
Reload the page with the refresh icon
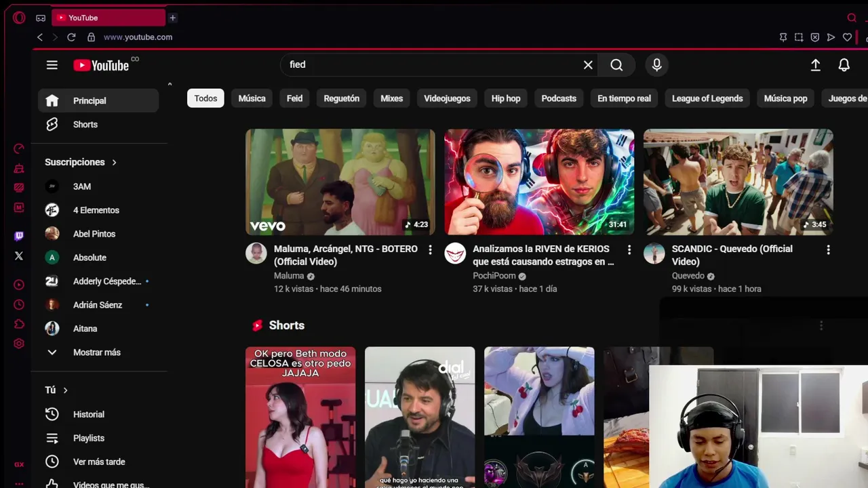coord(71,37)
